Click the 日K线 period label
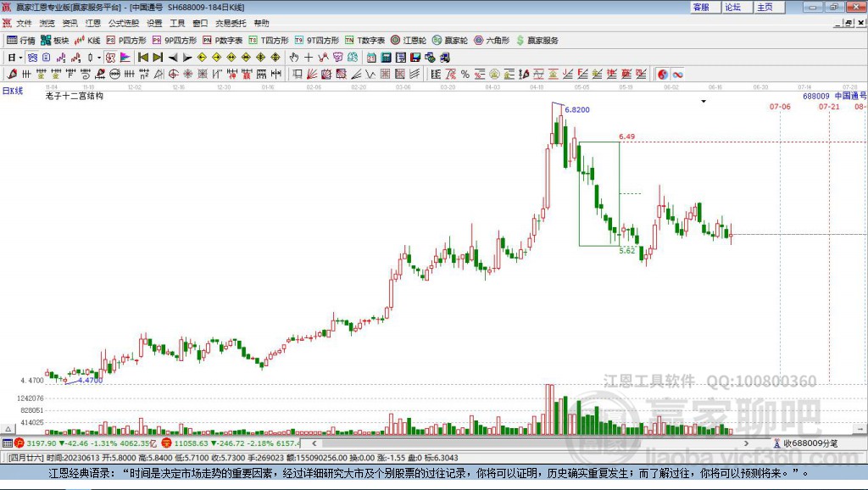This screenshot has width=868, height=490. [x=13, y=91]
